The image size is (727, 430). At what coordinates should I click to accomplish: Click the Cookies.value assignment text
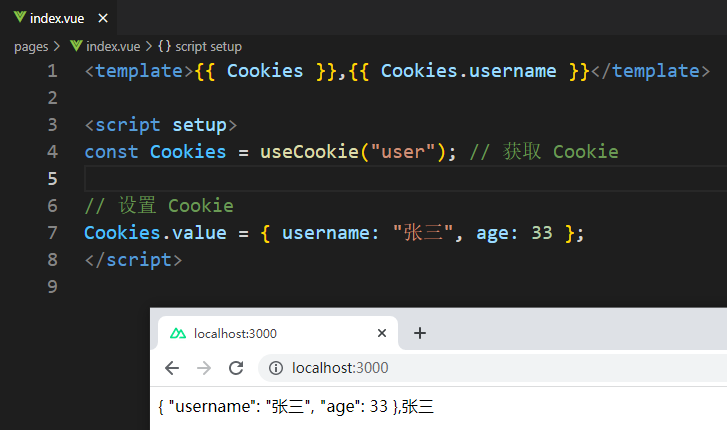pyautogui.click(x=155, y=232)
